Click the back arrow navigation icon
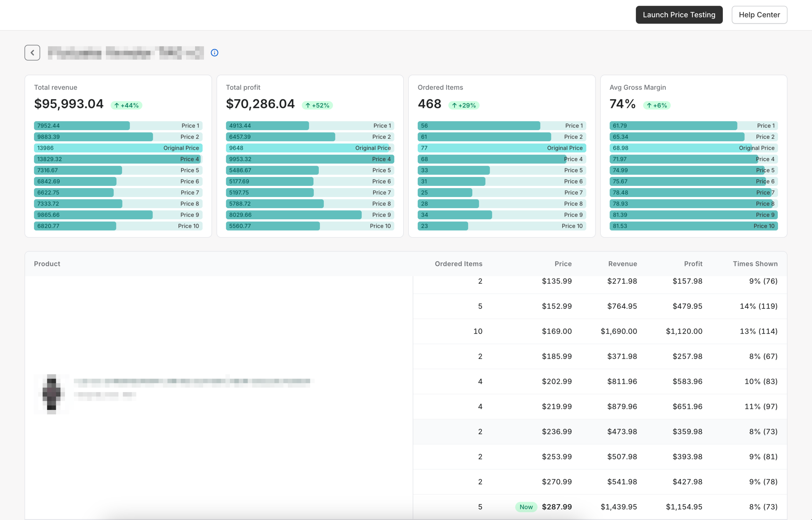812x520 pixels. pyautogui.click(x=32, y=52)
